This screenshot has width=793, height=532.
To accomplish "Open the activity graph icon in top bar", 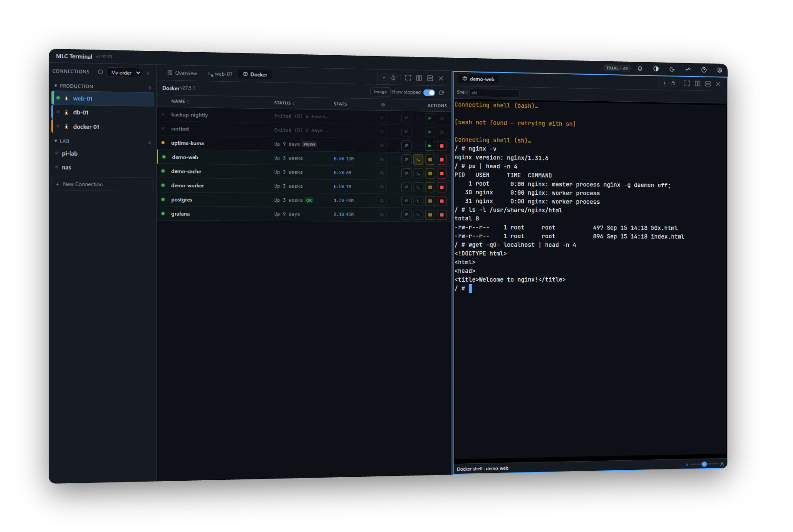I will click(x=688, y=70).
